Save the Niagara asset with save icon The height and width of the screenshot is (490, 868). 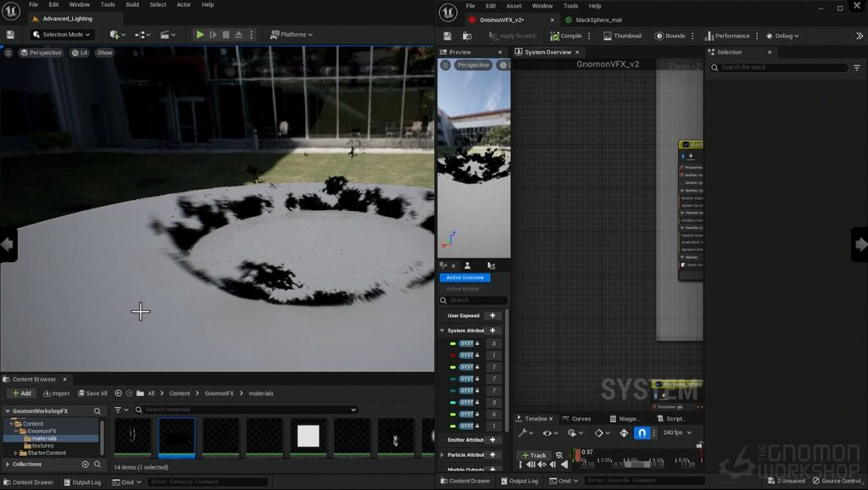(448, 36)
